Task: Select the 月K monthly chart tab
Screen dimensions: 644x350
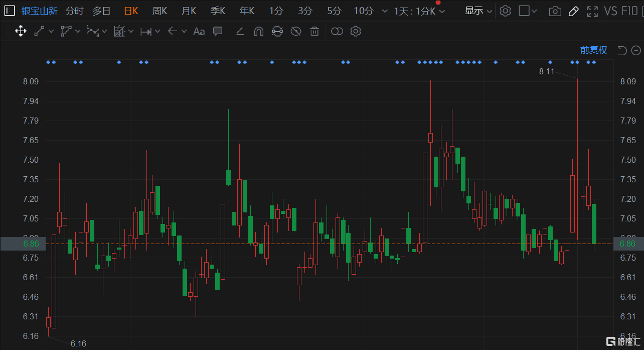Action: coord(189,11)
